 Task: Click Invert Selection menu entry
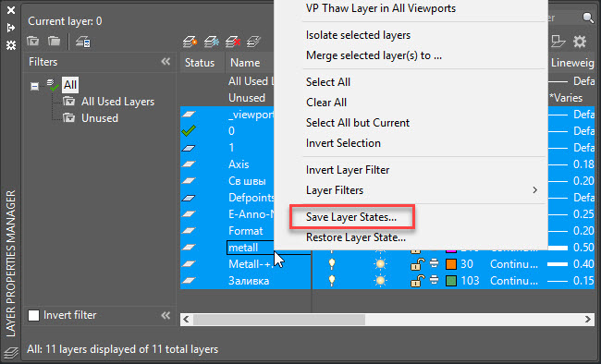click(343, 143)
